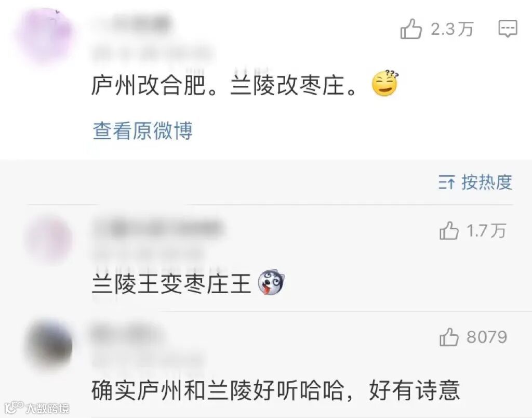This screenshot has width=532, height=418.
Task: Like the top post with 2.3万 likes
Action: (x=411, y=29)
